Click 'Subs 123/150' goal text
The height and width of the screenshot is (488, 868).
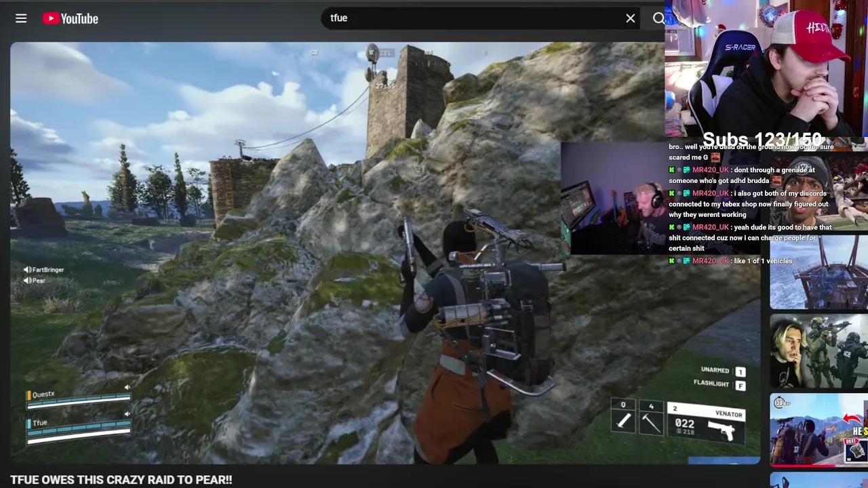tap(763, 140)
